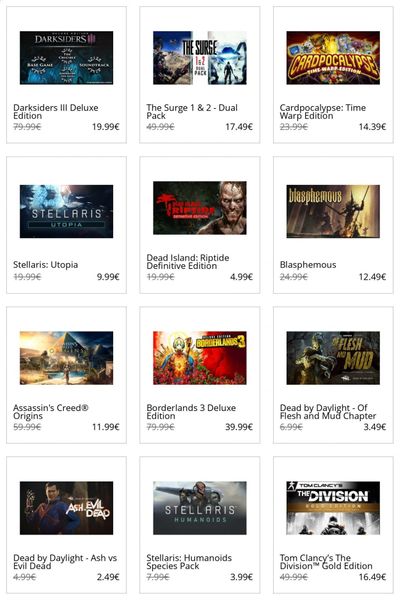Click The Surge 1 & 2 Dual Pack thumbnail
Viewport: 400px width, 600px height.
pos(200,58)
